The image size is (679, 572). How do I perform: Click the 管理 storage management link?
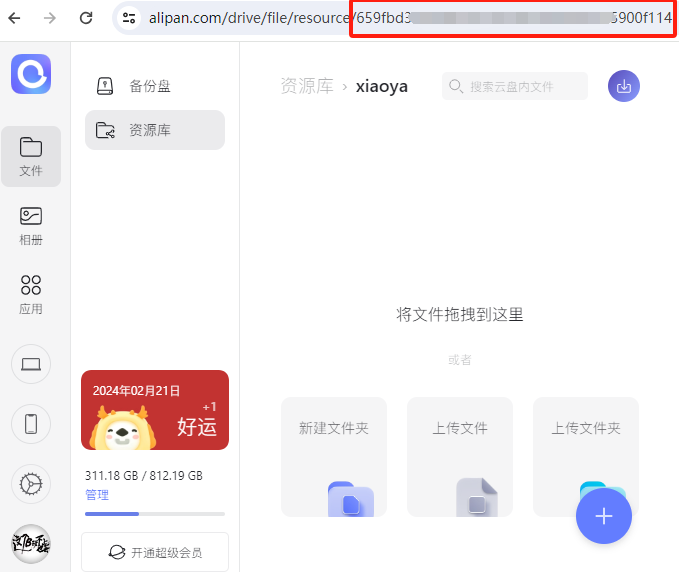coord(97,495)
